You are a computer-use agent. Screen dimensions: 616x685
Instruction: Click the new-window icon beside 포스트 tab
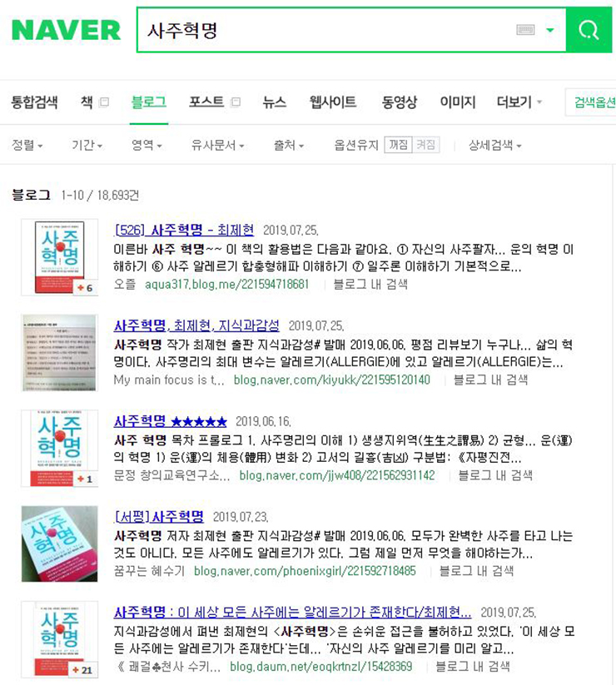pos(236,102)
